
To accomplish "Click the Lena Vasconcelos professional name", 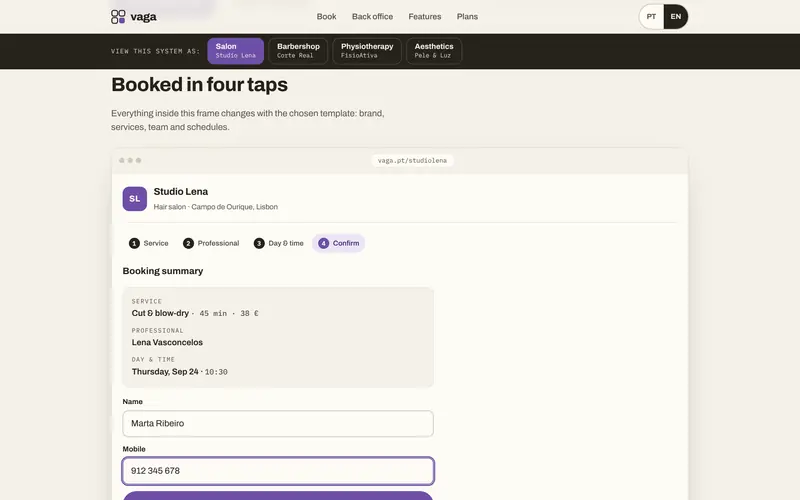I will point(167,342).
